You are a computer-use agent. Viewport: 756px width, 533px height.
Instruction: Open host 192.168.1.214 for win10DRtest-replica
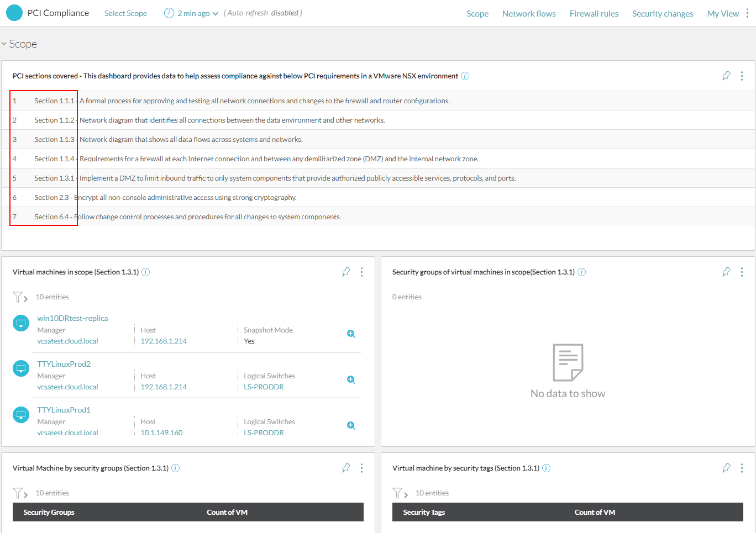click(164, 341)
